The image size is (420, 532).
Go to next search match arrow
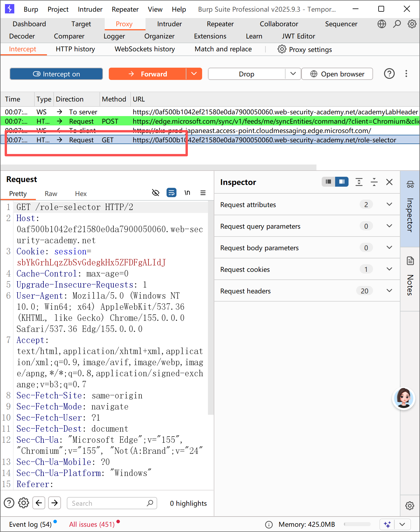point(55,503)
